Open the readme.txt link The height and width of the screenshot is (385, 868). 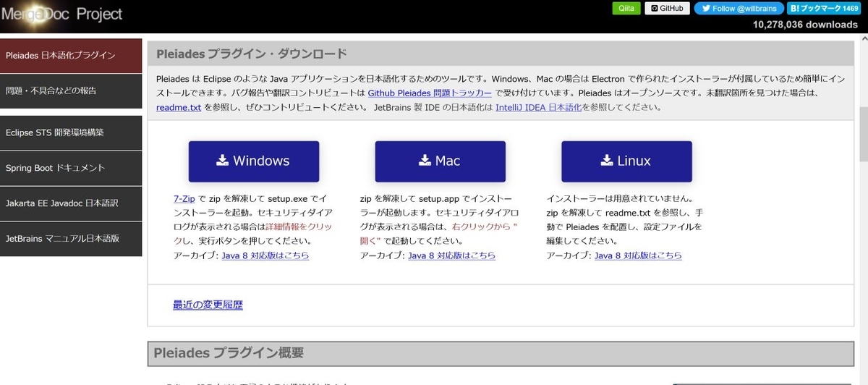click(x=179, y=107)
